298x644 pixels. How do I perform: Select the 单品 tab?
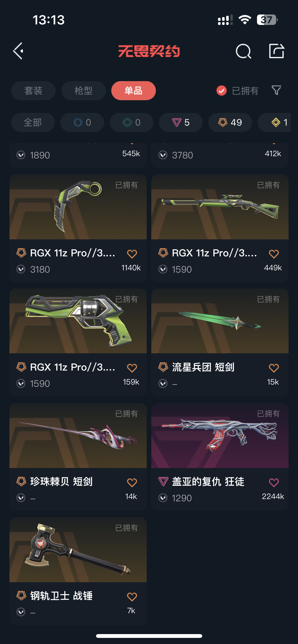click(133, 91)
